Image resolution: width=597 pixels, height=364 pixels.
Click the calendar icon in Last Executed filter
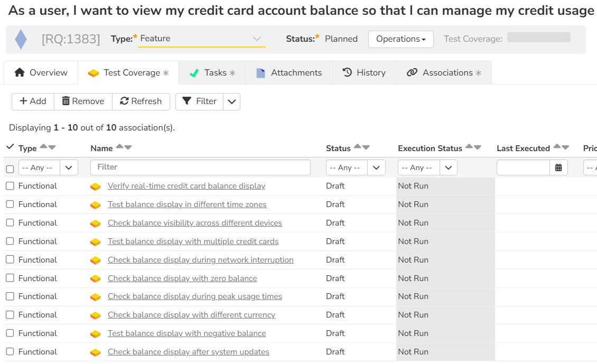[558, 168]
